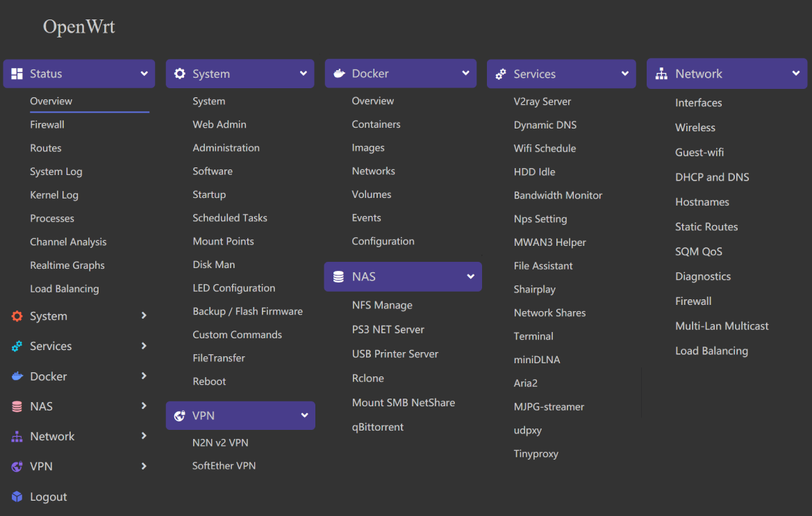812x516 pixels.
Task: Expand sidebar Network submenu arrow
Action: (x=144, y=436)
